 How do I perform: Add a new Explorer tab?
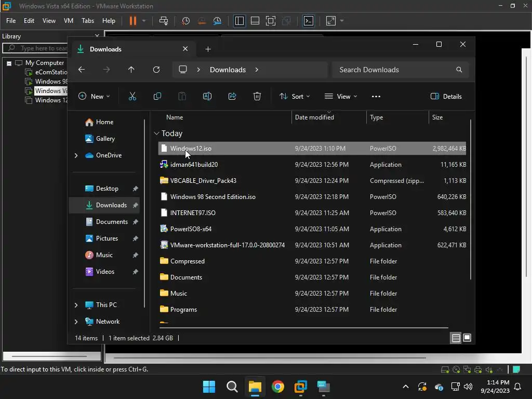point(208,49)
